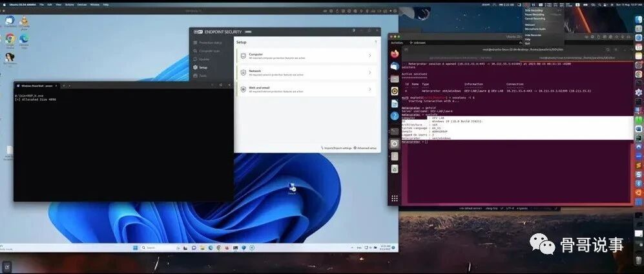
Task: Open LibreOffice Writer in the Ubuntu dock
Action: (395, 103)
